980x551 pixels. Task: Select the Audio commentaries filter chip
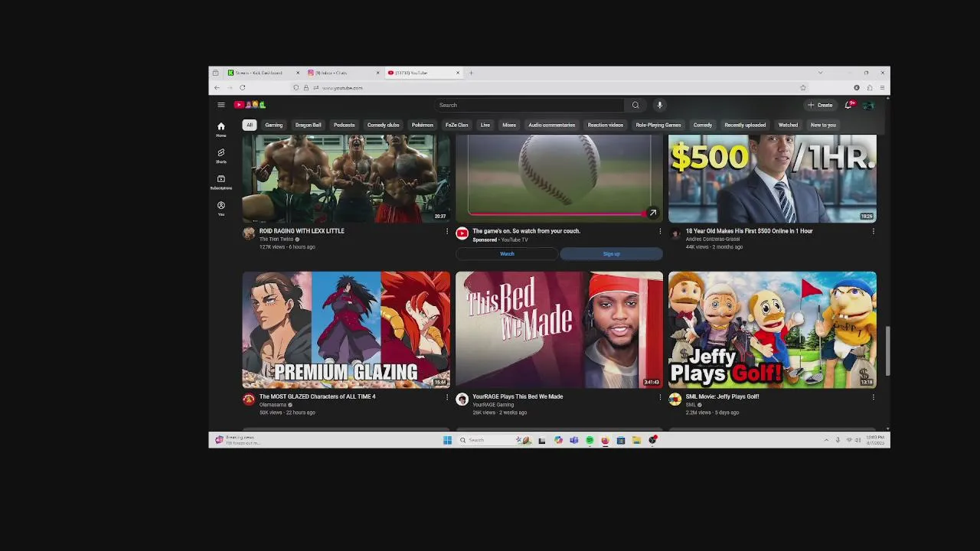point(551,125)
